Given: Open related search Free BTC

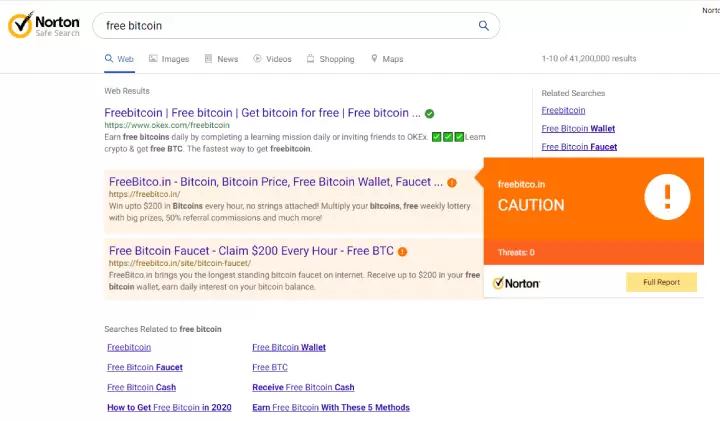Looking at the screenshot, I should 270,367.
